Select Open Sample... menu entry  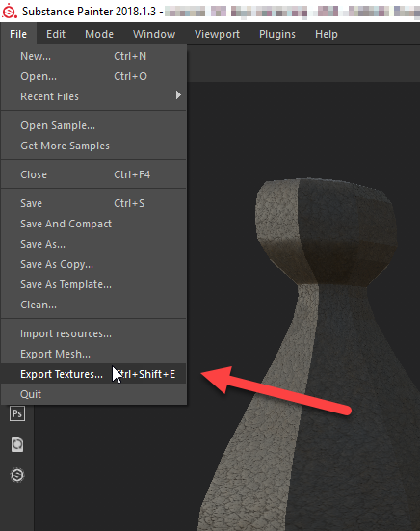(93, 125)
